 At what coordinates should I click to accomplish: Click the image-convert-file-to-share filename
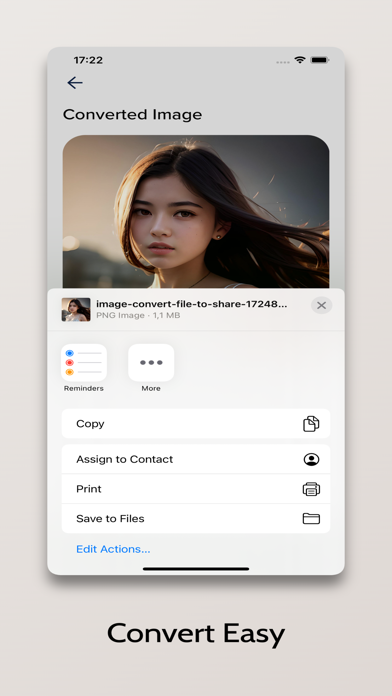pyautogui.click(x=192, y=304)
